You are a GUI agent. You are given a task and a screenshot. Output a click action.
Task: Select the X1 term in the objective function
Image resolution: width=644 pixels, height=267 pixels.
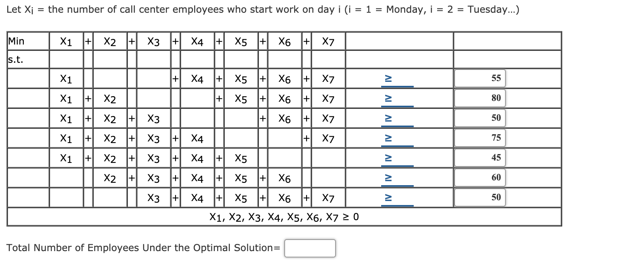pyautogui.click(x=66, y=41)
